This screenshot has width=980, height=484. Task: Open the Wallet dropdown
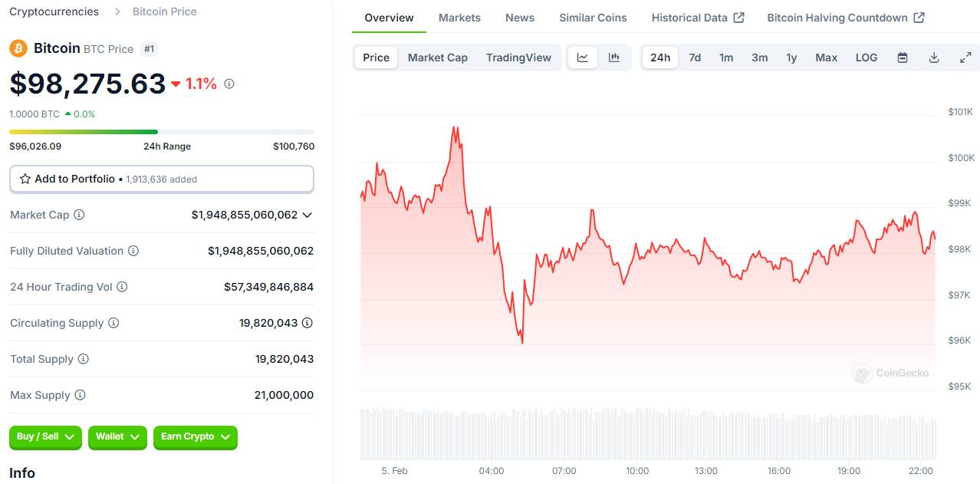click(117, 437)
